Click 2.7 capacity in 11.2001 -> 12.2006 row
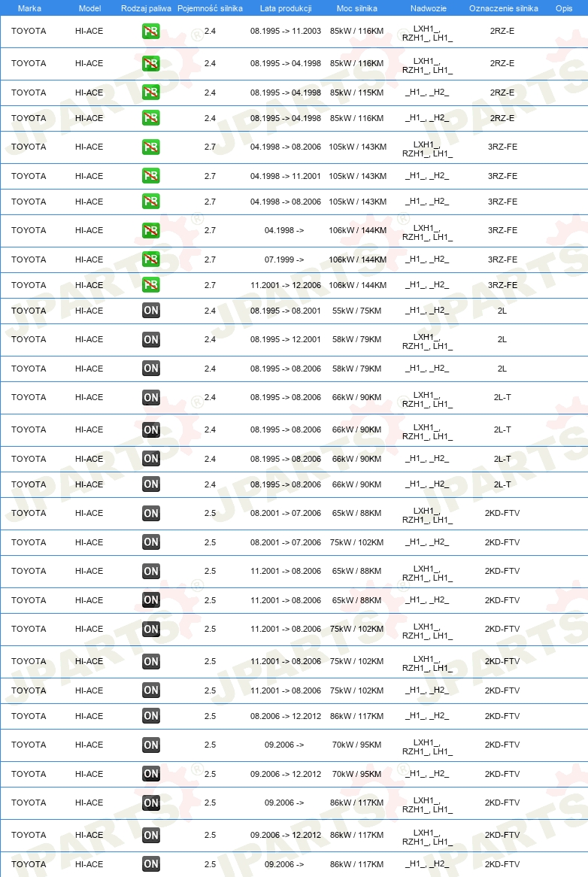The image size is (588, 877). pos(210,285)
